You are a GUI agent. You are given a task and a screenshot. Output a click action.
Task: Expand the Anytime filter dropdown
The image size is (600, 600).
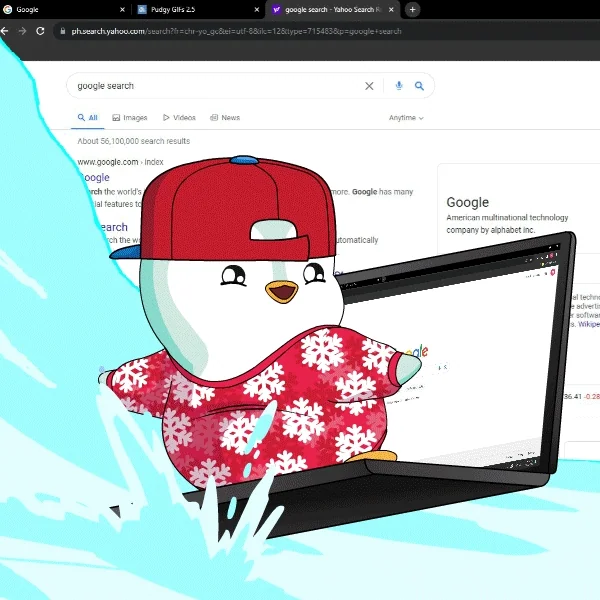(406, 117)
